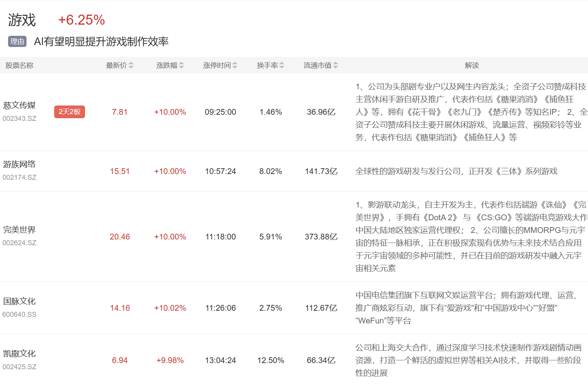Click market cap 141.73亿

click(x=321, y=171)
